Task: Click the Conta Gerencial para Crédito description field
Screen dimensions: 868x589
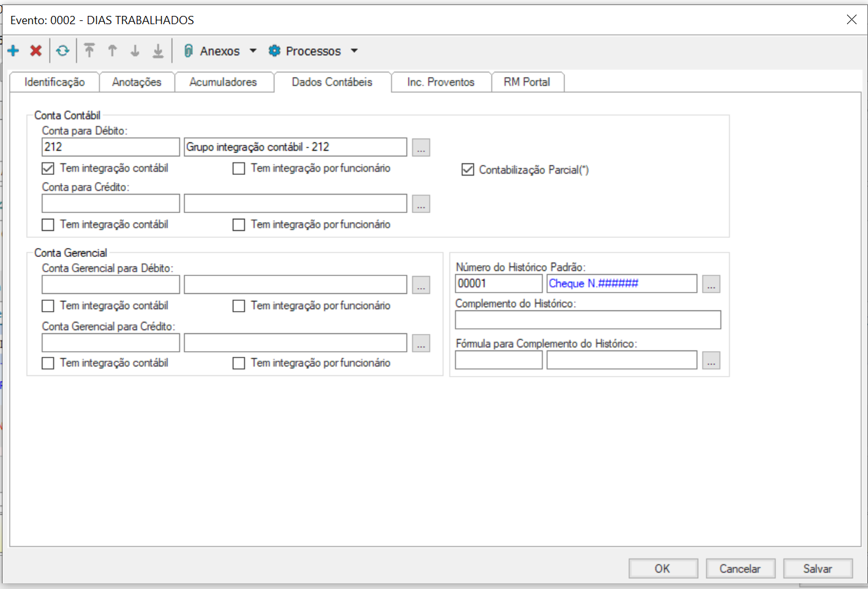Action: [x=295, y=343]
